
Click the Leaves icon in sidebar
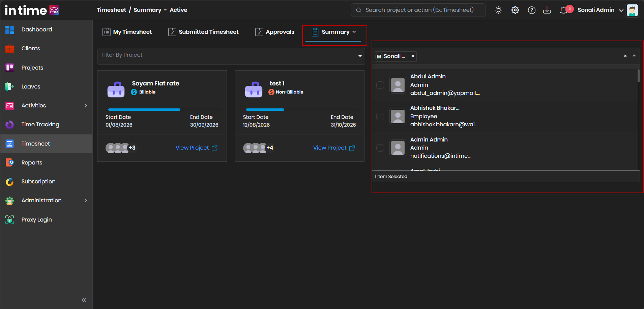coord(10,86)
